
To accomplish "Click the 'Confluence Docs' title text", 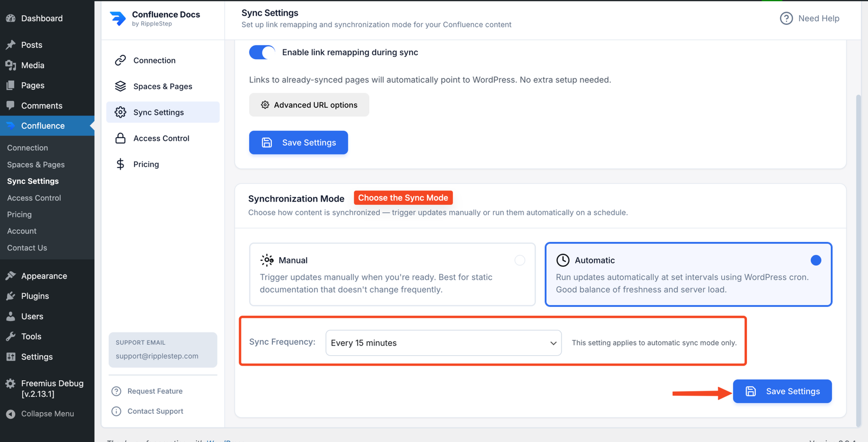I will click(166, 15).
